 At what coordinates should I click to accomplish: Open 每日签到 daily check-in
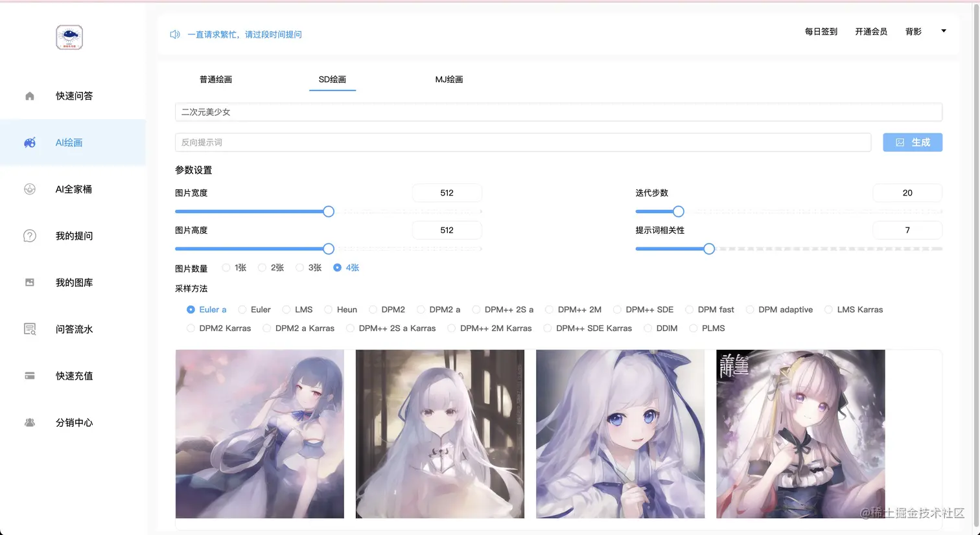(820, 30)
